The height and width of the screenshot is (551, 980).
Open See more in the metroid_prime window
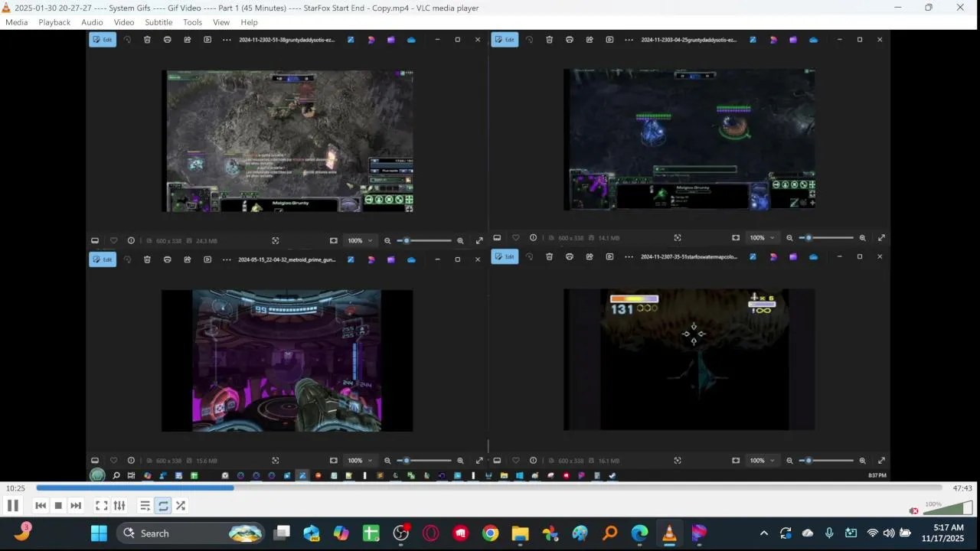click(227, 259)
